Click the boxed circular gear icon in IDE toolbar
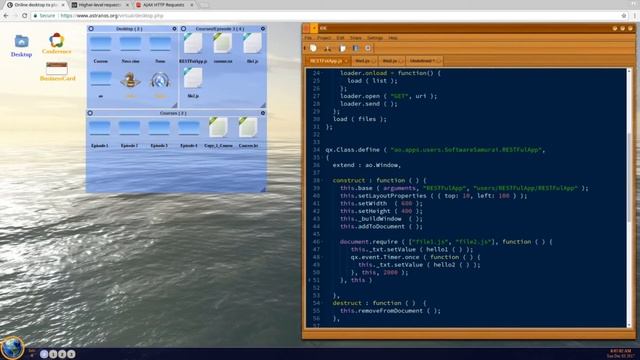640x360 pixels. 368,48
